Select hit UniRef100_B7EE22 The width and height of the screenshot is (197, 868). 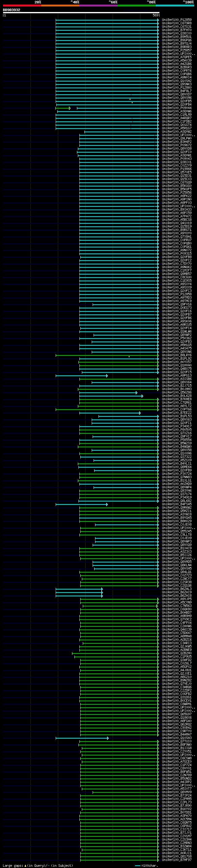176,412
